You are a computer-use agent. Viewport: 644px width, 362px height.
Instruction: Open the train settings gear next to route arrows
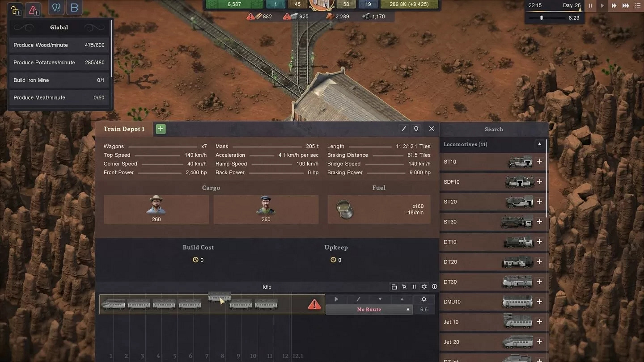424,299
